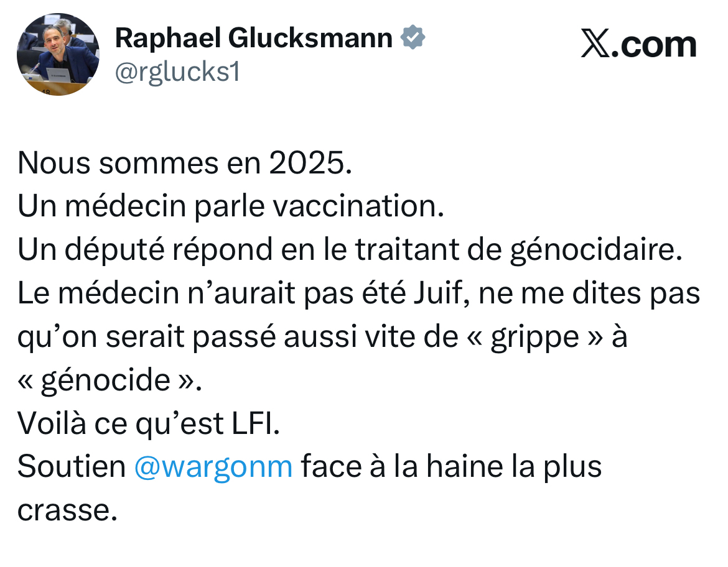Open the @wargonm mention link
The image size is (728, 567).
213,466
